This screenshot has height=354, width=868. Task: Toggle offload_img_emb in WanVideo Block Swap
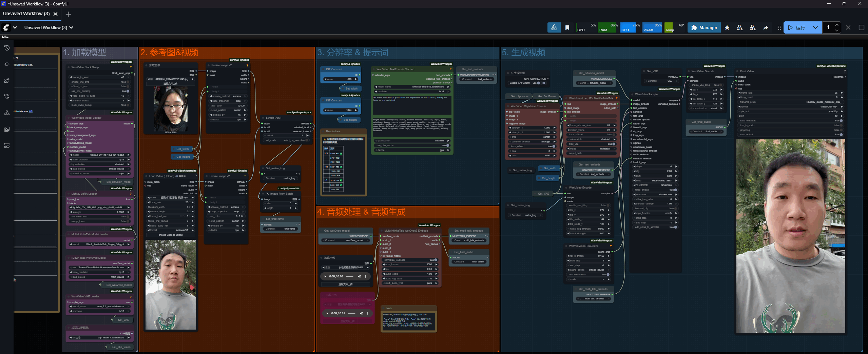(x=128, y=82)
